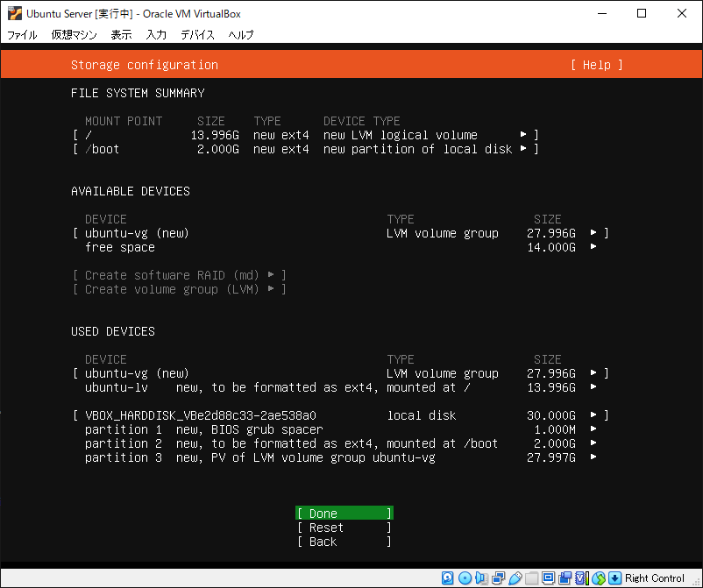
Task: Click the shared folders status icon
Action: click(532, 577)
